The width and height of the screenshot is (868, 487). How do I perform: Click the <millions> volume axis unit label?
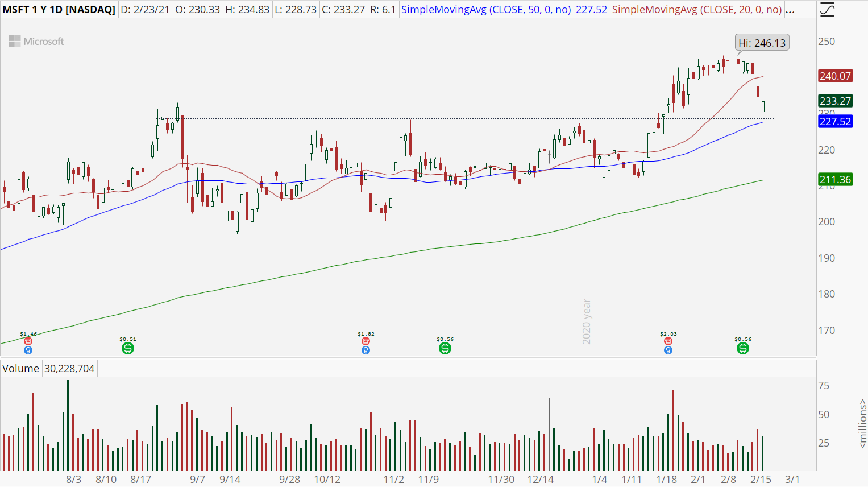862,423
